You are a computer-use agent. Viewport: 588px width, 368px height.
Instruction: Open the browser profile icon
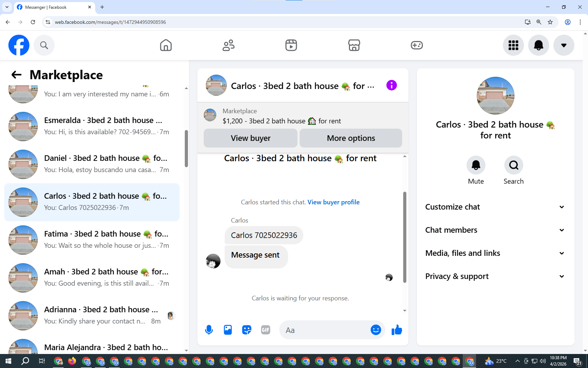click(568, 22)
